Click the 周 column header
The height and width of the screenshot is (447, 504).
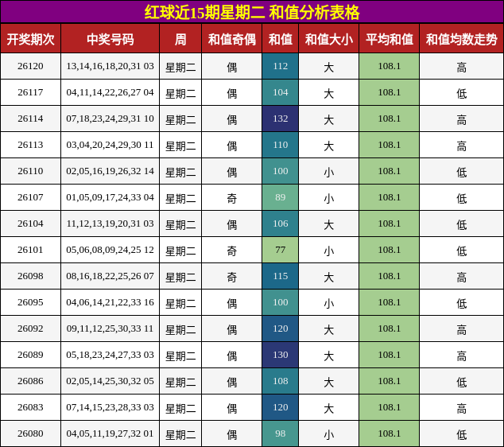[180, 39]
